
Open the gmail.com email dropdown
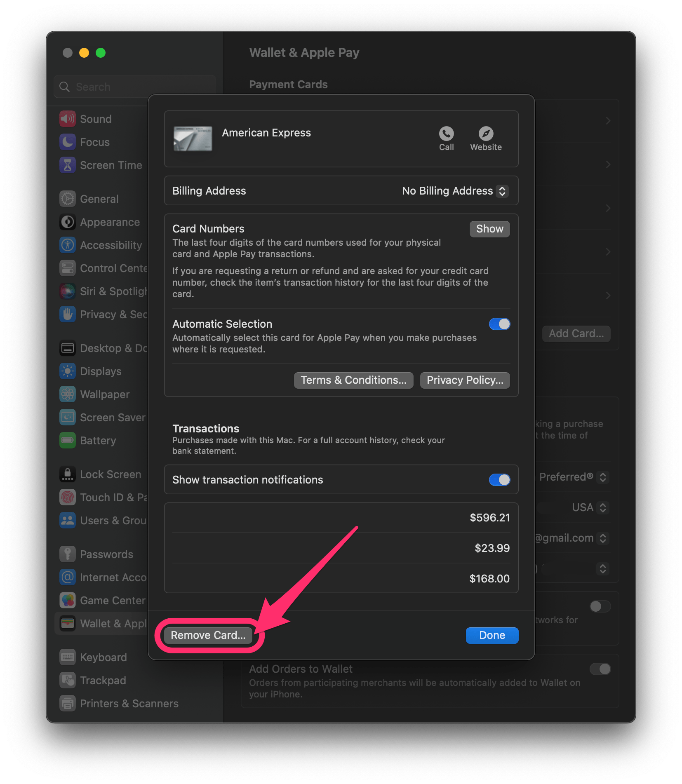[603, 538]
